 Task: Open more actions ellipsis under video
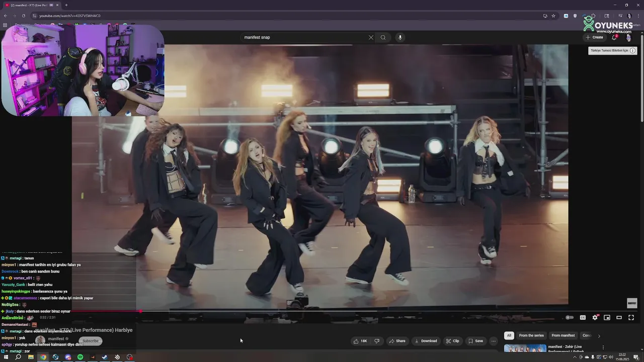(493, 341)
